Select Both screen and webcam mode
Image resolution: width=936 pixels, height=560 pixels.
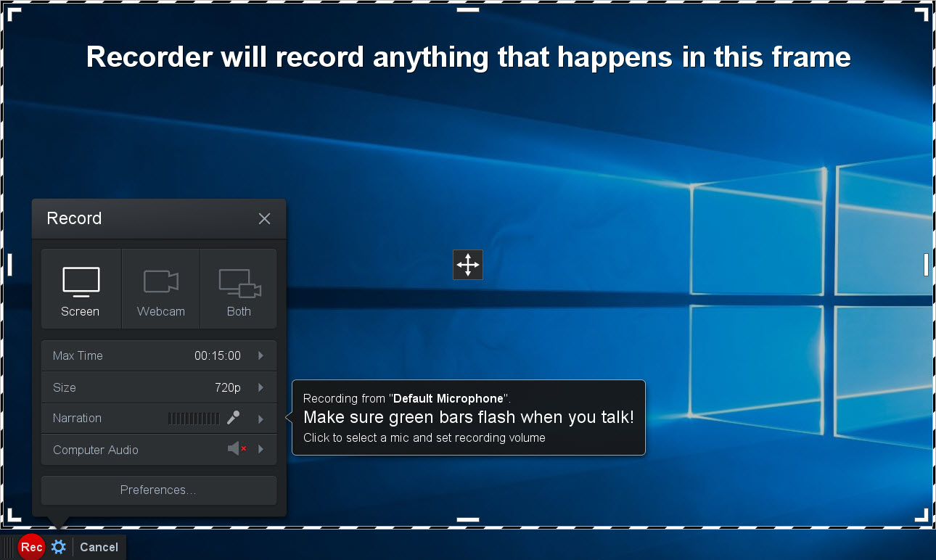coord(239,289)
